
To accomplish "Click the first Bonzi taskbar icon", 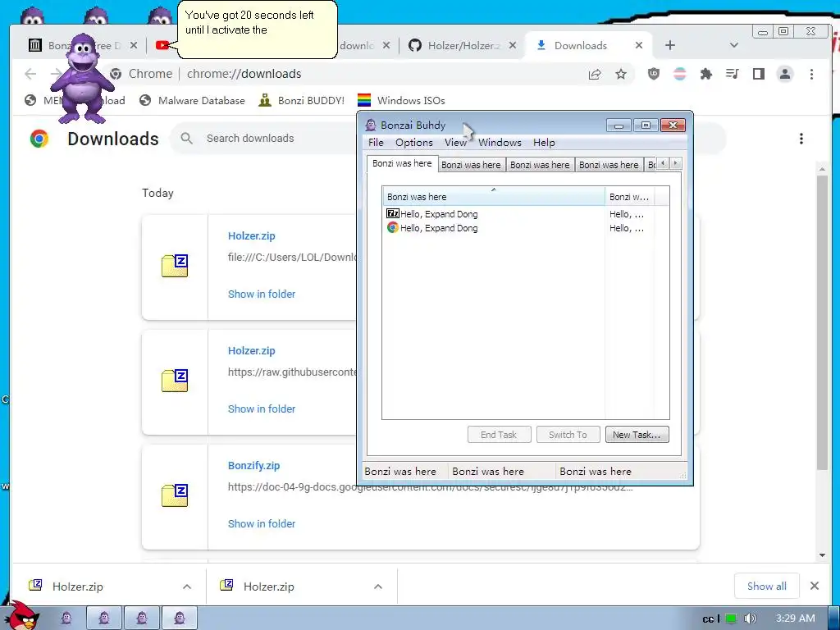I will click(66, 619).
